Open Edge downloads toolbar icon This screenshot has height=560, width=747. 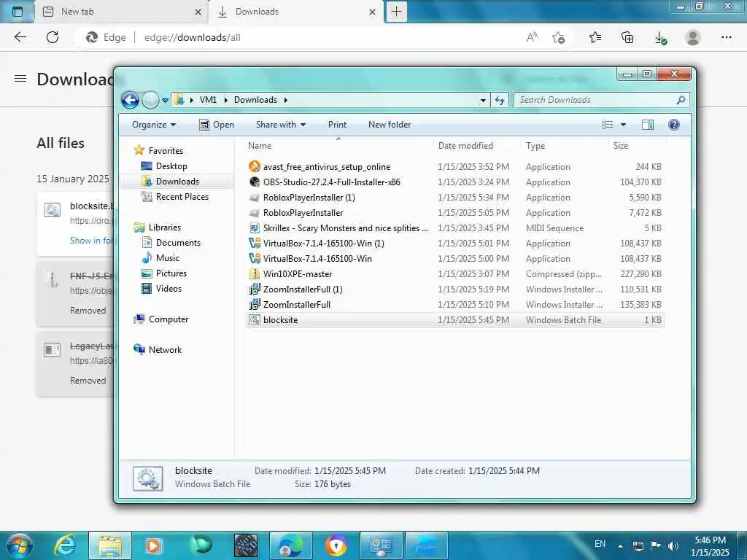(660, 38)
